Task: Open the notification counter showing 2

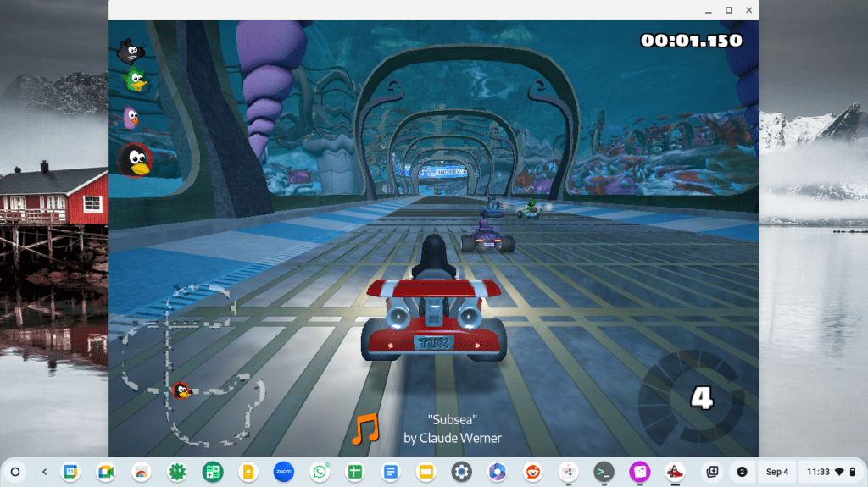Action: tap(742, 472)
